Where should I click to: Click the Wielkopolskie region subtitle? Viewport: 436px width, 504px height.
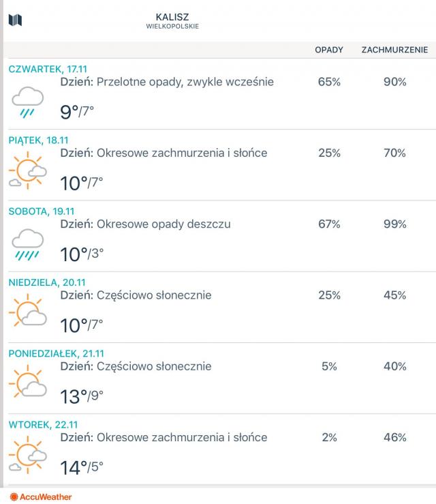(x=172, y=27)
